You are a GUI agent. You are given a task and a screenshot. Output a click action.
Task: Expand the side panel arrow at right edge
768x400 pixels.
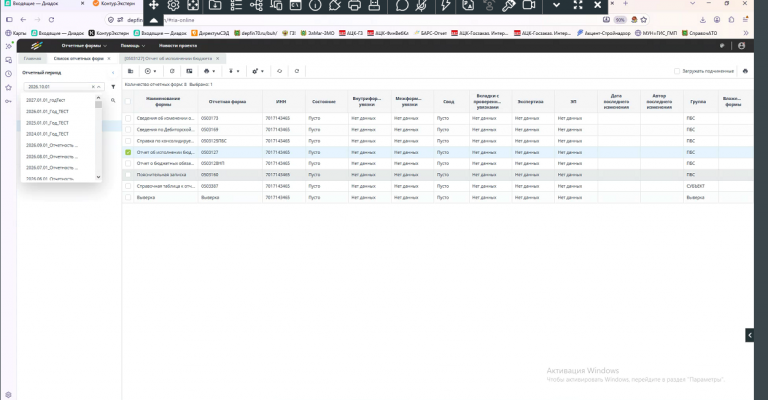(749, 335)
